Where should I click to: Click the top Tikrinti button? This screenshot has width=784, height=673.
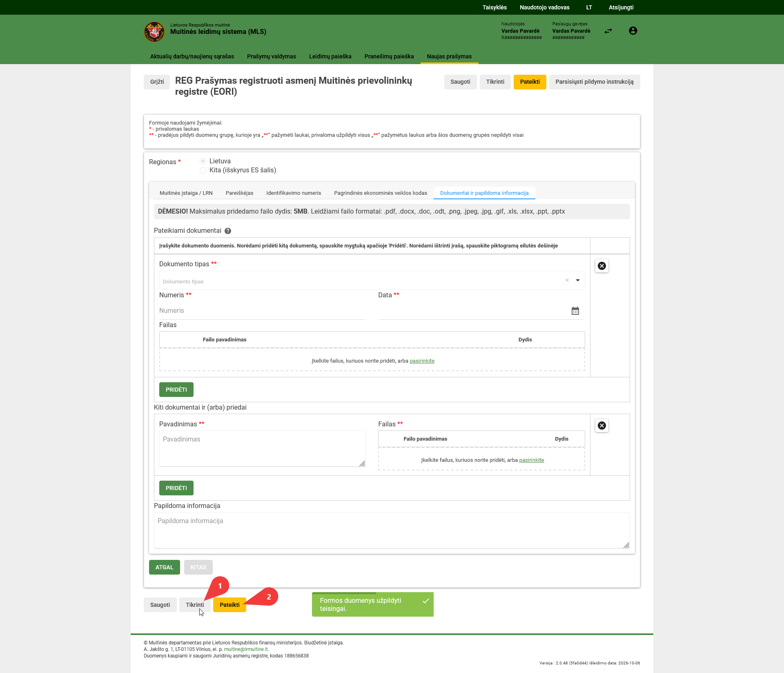(x=495, y=82)
